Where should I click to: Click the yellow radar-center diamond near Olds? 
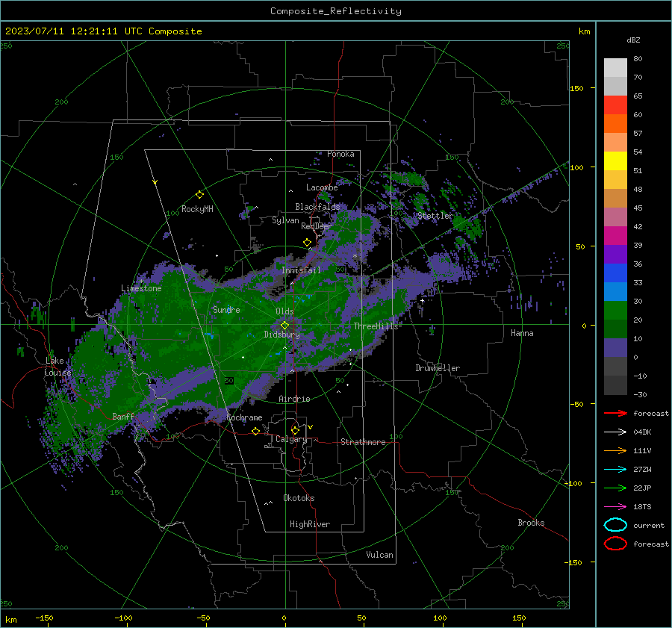[x=284, y=326]
